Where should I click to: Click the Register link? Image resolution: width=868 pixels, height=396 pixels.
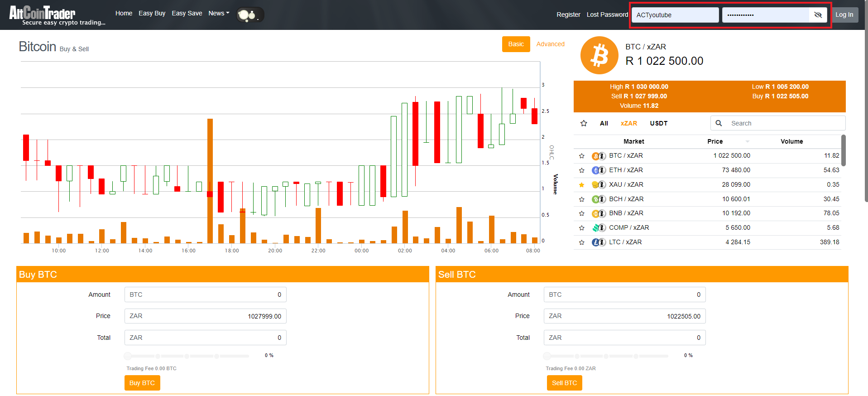[568, 14]
